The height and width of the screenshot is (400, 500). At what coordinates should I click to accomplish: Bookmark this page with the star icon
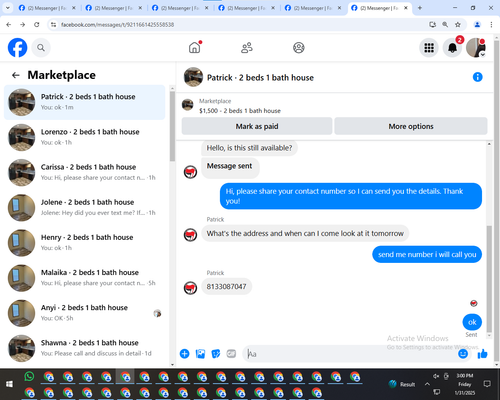pyautogui.click(x=458, y=24)
